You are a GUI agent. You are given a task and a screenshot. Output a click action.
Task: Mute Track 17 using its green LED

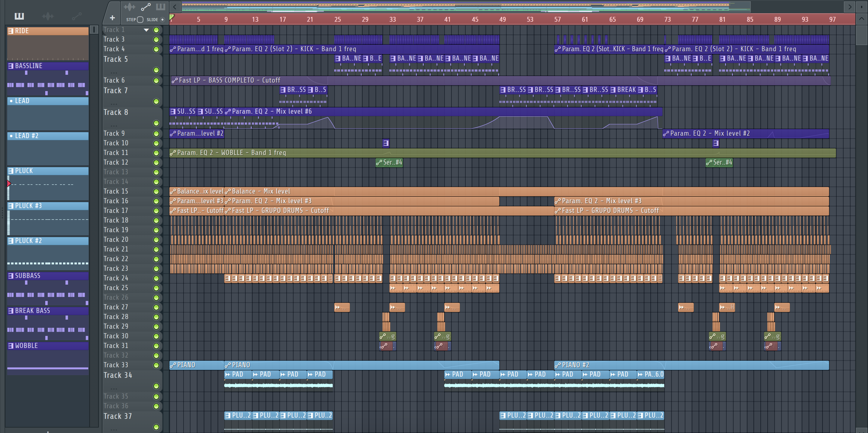156,211
